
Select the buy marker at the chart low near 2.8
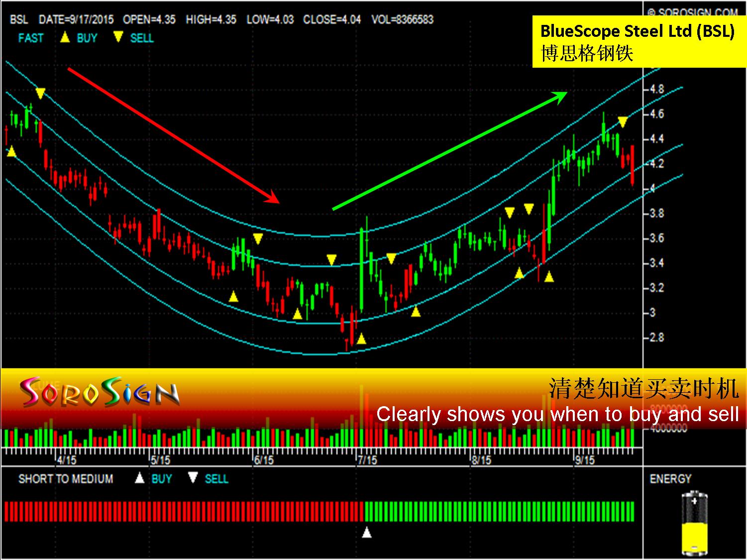361,339
